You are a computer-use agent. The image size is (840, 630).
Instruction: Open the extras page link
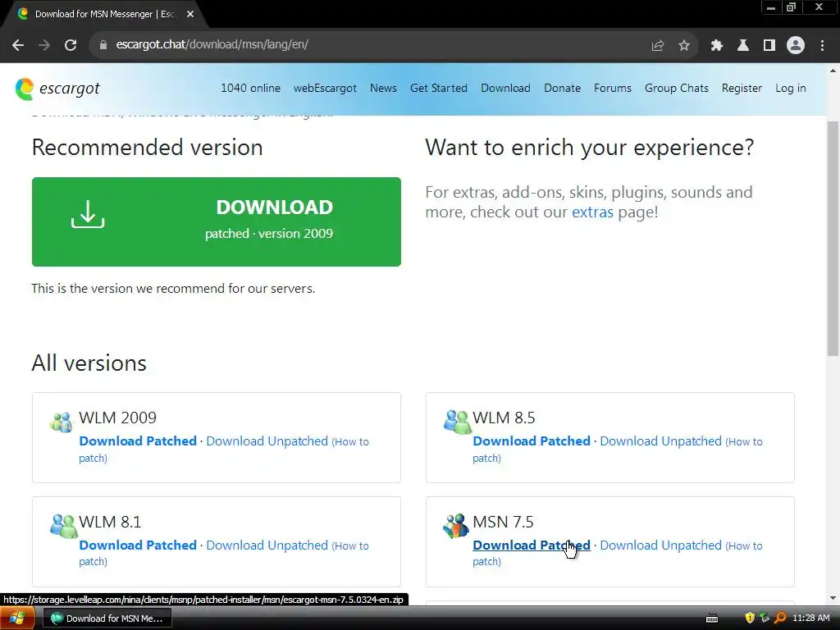[x=592, y=212]
